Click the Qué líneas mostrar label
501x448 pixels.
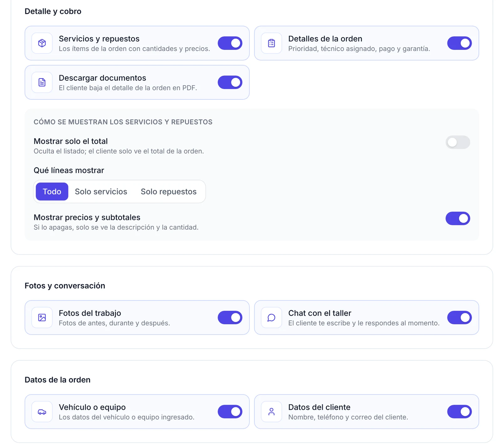69,170
